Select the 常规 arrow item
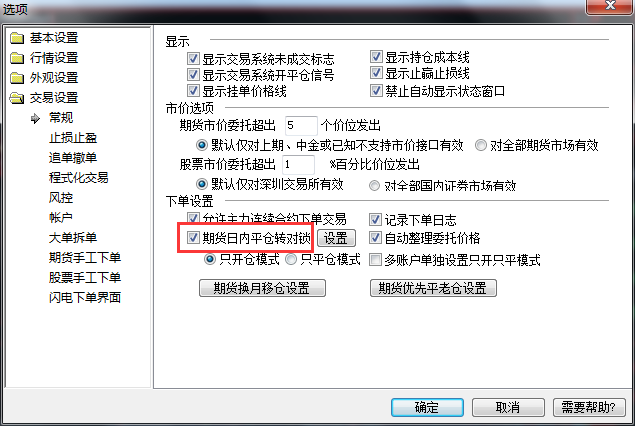The width and height of the screenshot is (635, 426). tap(36, 118)
